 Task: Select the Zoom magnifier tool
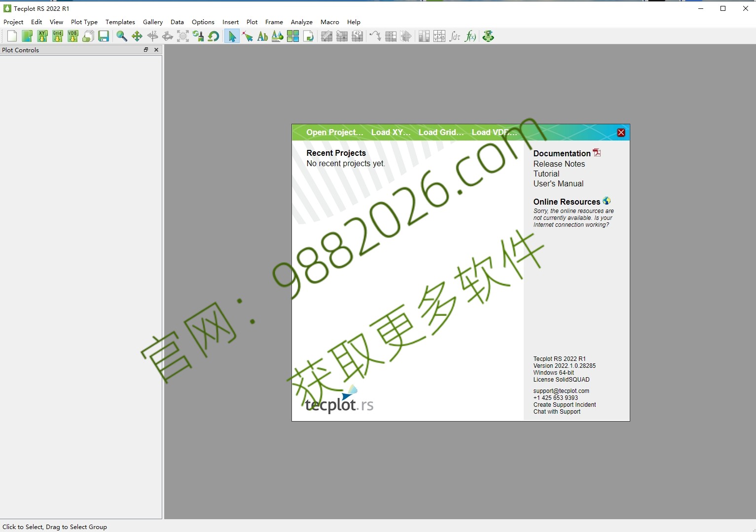coord(122,36)
